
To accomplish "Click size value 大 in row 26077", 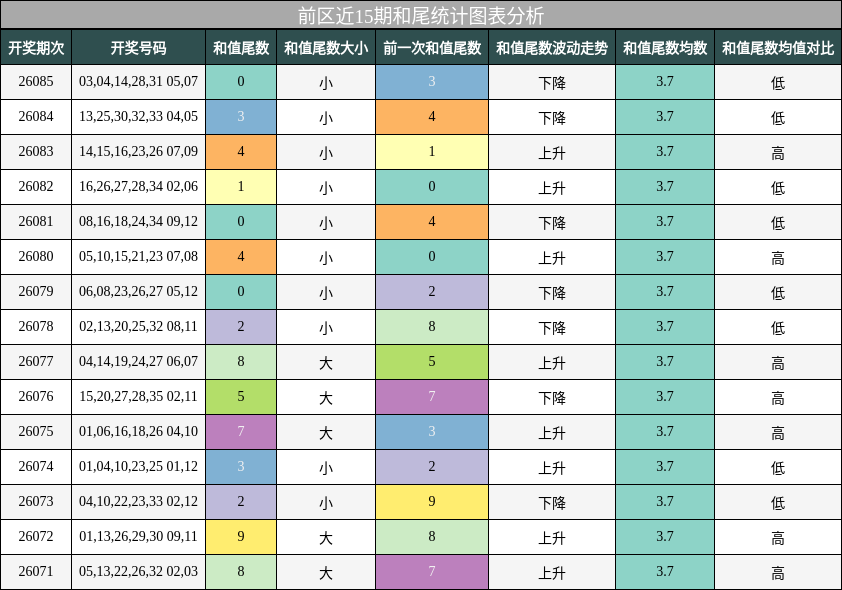I will click(x=326, y=363).
